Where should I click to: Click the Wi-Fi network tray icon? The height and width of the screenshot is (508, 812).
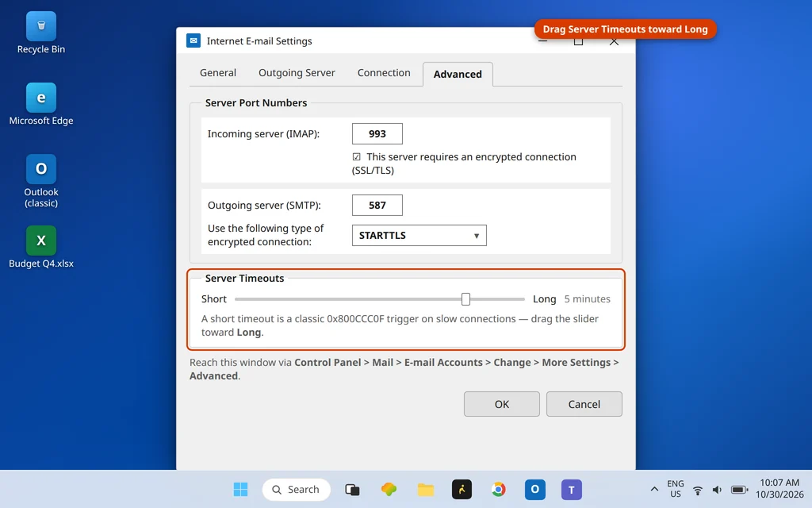tap(698, 489)
